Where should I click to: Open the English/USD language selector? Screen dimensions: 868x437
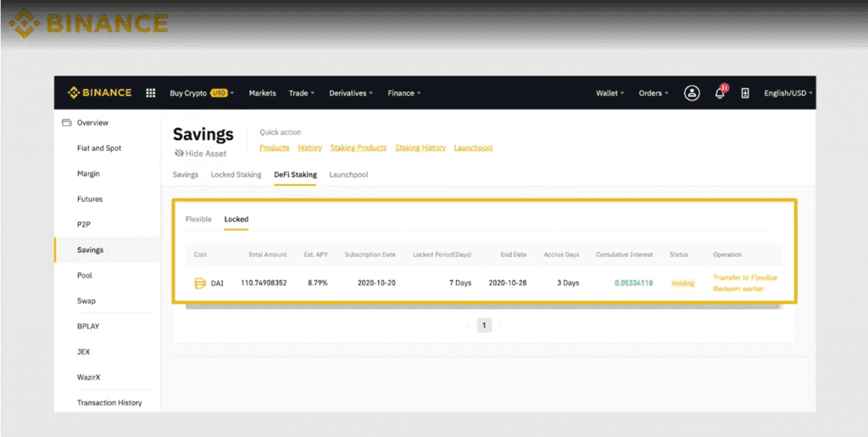coord(788,93)
